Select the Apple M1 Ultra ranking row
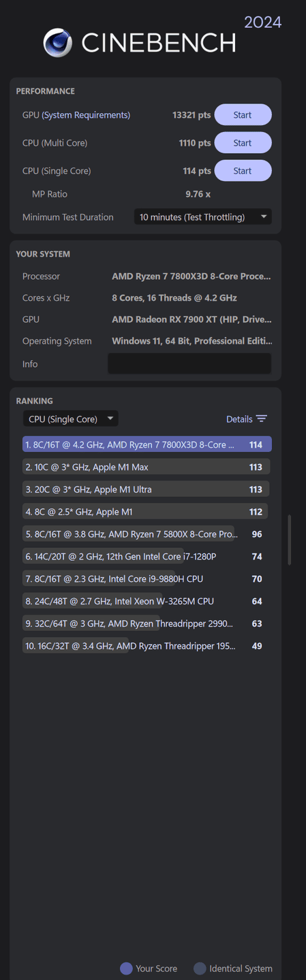This screenshot has height=980, width=306. [147, 489]
